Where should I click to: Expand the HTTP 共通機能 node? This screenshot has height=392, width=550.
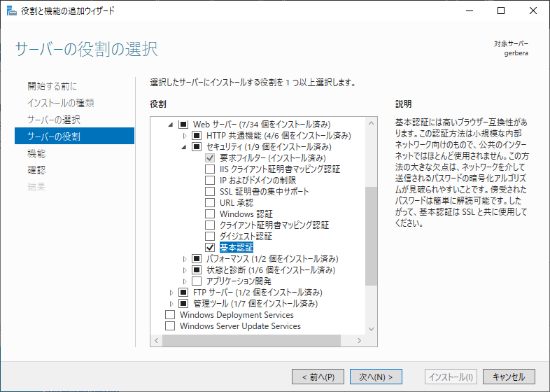tap(185, 136)
